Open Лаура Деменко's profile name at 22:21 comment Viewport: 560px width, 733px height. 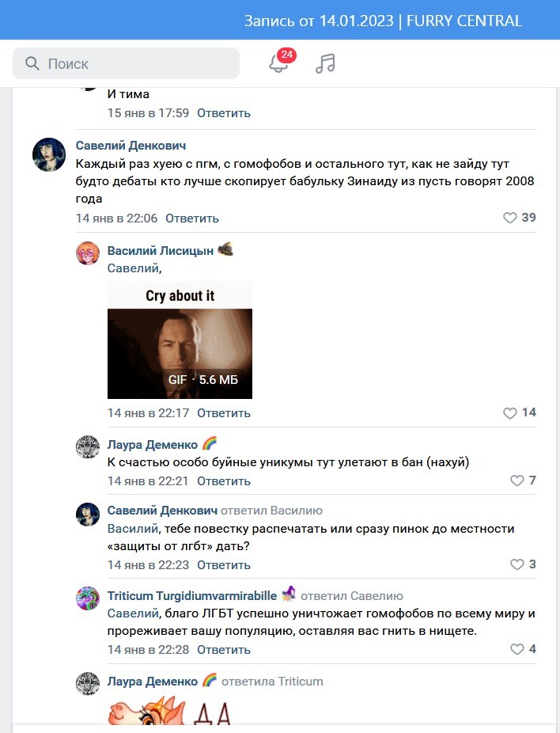[153, 445]
